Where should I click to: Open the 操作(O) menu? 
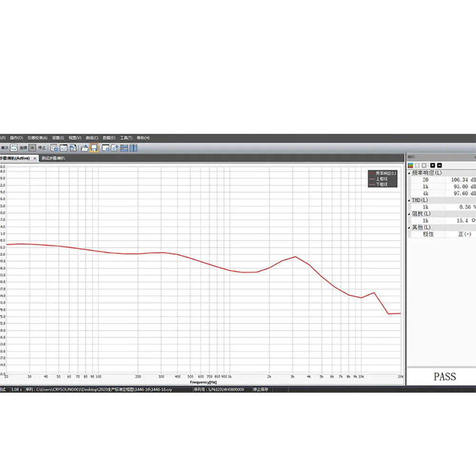tap(16, 138)
